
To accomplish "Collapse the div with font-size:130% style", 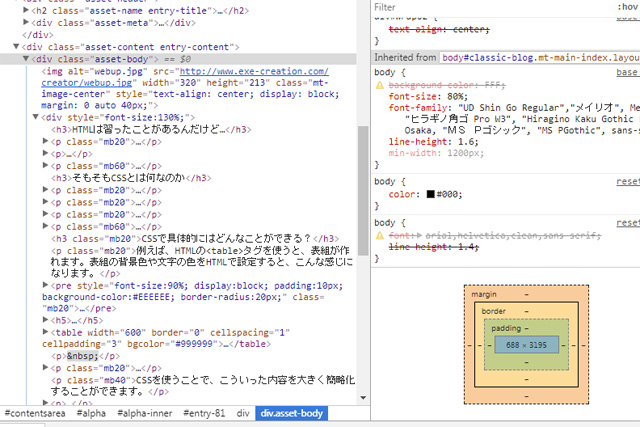I will [x=36, y=117].
